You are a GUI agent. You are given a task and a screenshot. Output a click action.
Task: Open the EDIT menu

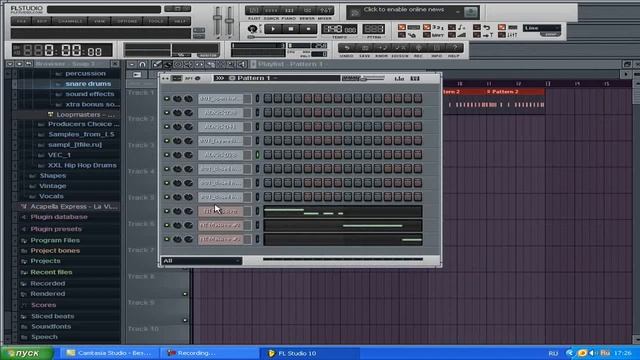pos(42,21)
